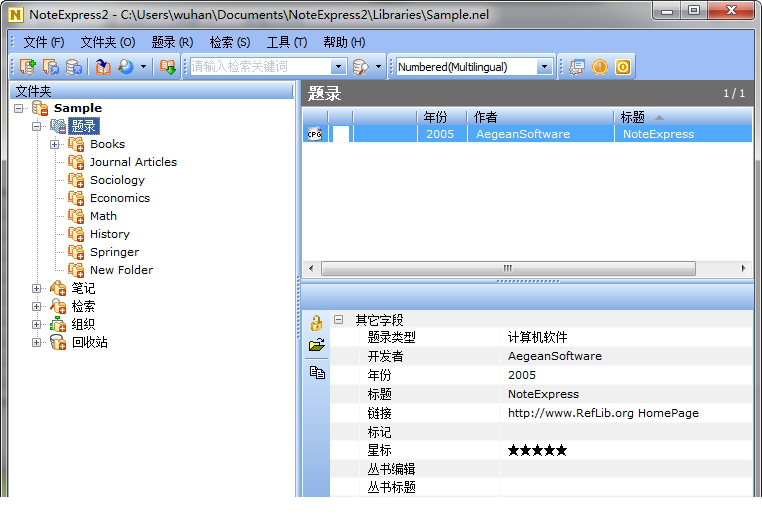Click the copy icon in detail panel

(317, 373)
